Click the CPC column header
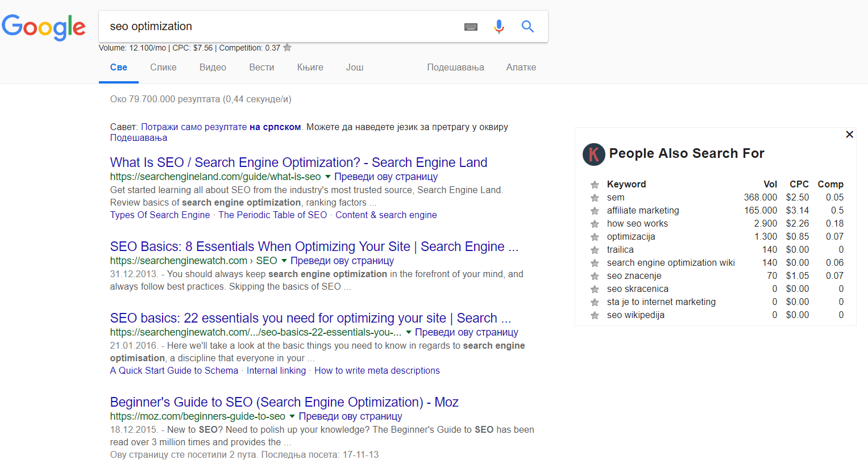 pyautogui.click(x=799, y=184)
